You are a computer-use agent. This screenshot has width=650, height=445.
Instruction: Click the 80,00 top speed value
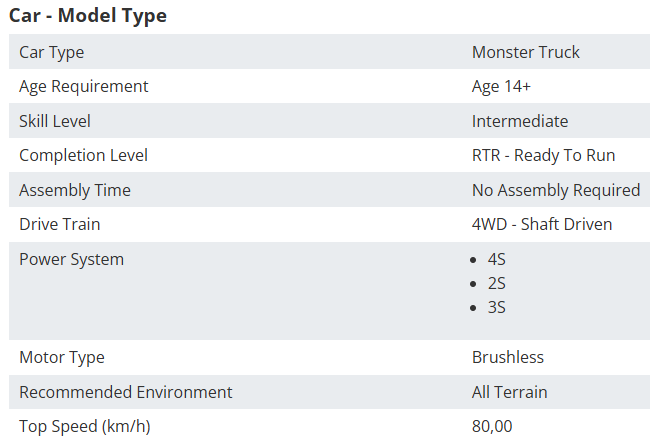coord(492,426)
